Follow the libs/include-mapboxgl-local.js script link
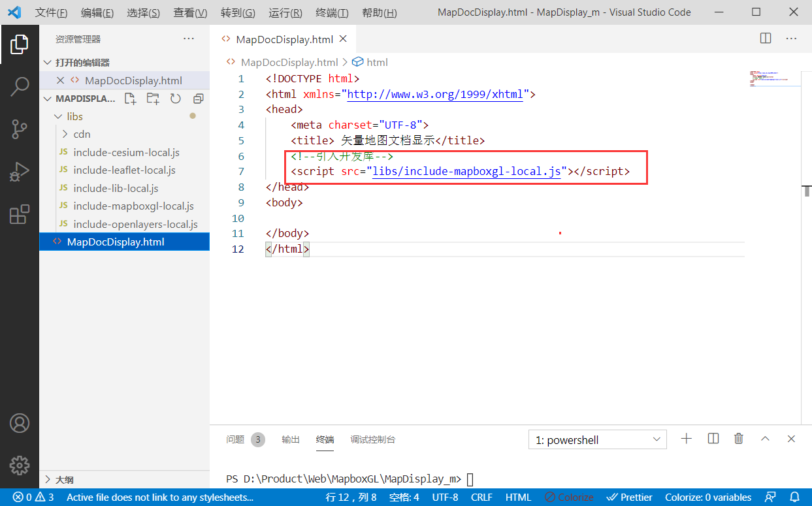812x506 pixels. coord(466,171)
